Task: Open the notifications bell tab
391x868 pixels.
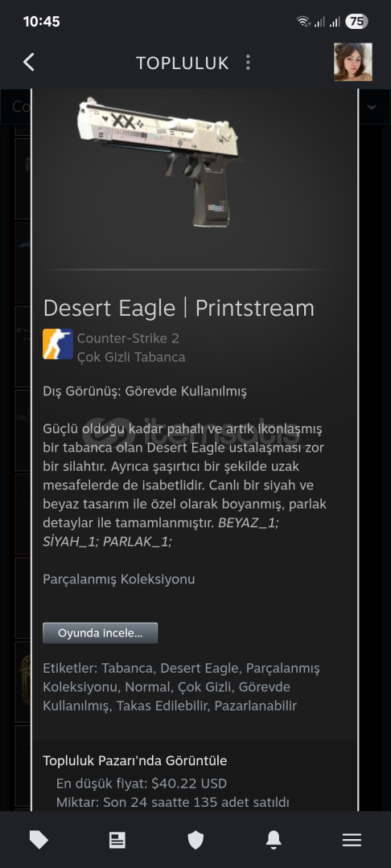Action: click(x=274, y=841)
